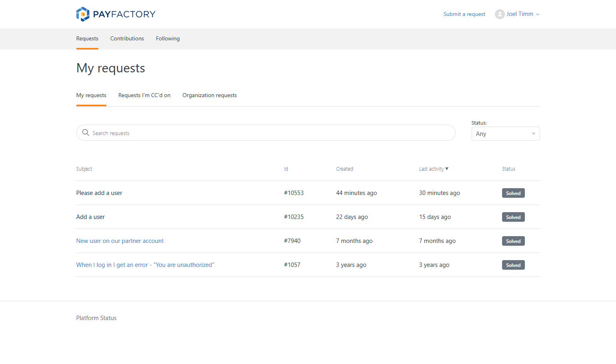Click the "30 minutes ago" last activity
This screenshot has height=364, width=616.
tap(439, 193)
